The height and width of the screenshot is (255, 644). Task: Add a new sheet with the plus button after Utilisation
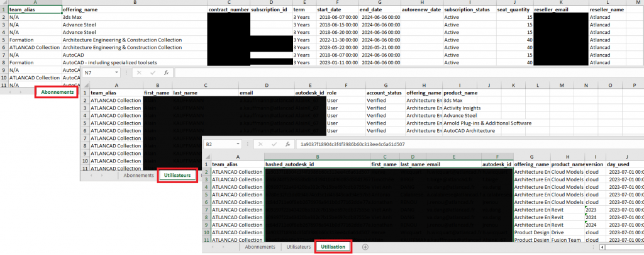click(365, 247)
